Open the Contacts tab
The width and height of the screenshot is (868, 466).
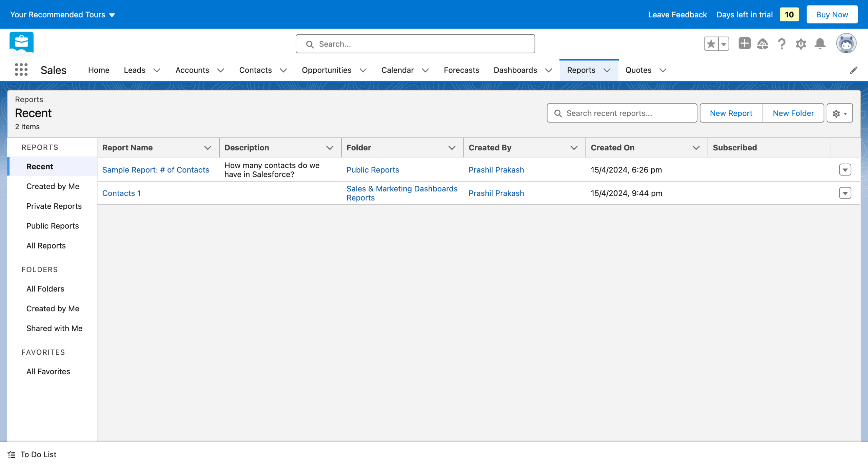pyautogui.click(x=255, y=70)
